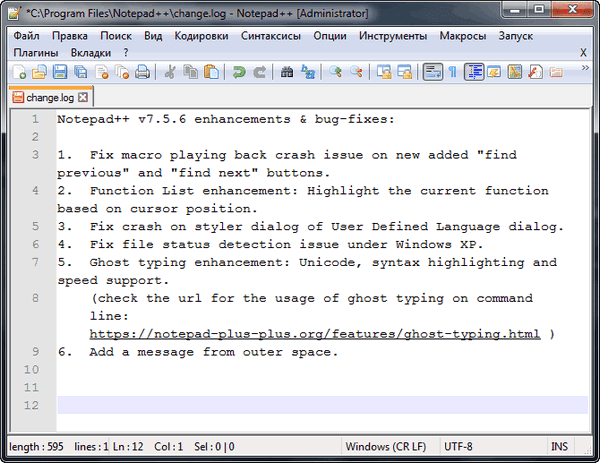Expand the toolbar overflow chevron

[585, 68]
